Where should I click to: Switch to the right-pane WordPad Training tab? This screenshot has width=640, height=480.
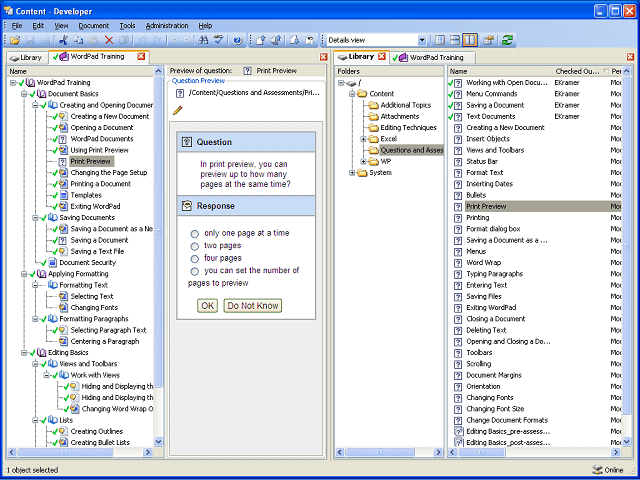432,58
